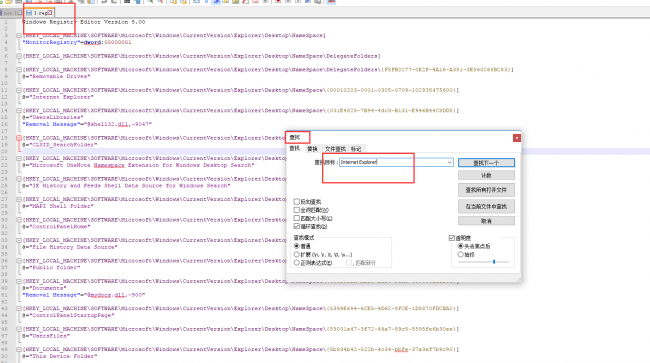Click the 计数 (count) button
650x363 pixels.
486,176
